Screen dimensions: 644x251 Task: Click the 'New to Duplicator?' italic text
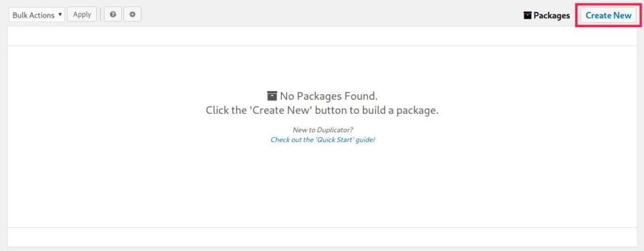tap(323, 130)
